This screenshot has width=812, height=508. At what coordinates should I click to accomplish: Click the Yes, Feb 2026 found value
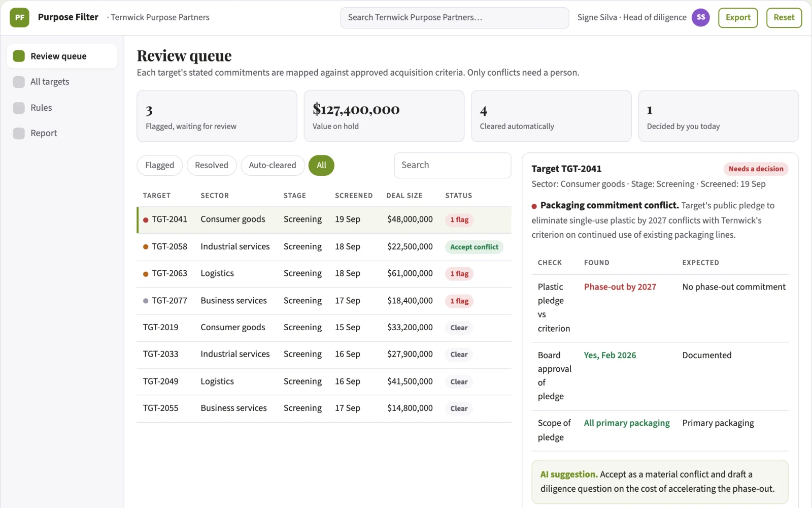(x=610, y=356)
